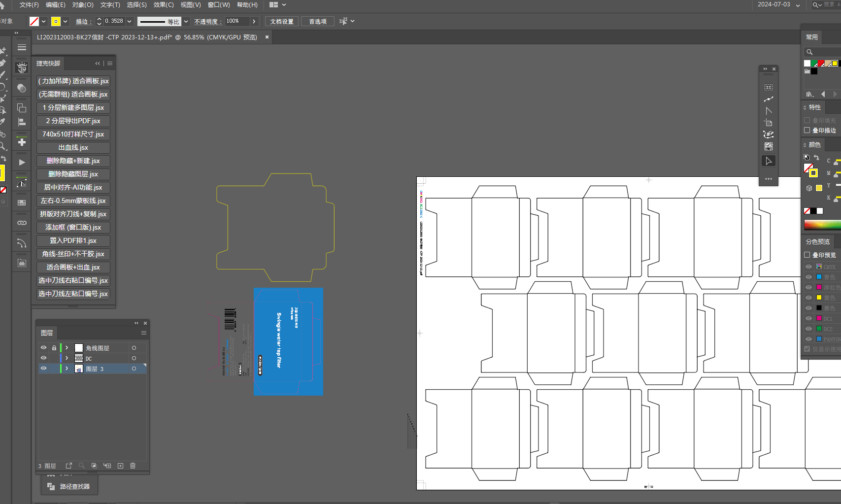Expand the opacity 100% arrow
The width and height of the screenshot is (841, 504).
[x=254, y=21]
